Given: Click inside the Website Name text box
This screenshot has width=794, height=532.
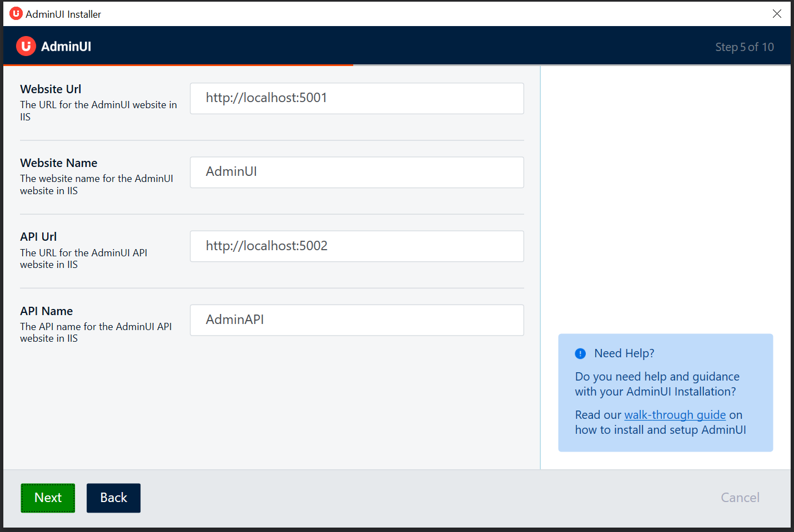Looking at the screenshot, I should point(356,172).
